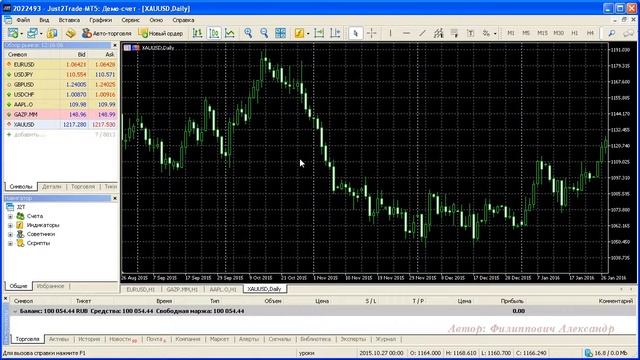This screenshot has height=360, width=640.
Task: Switch to Детали tab in Market Watch
Action: coord(52,187)
